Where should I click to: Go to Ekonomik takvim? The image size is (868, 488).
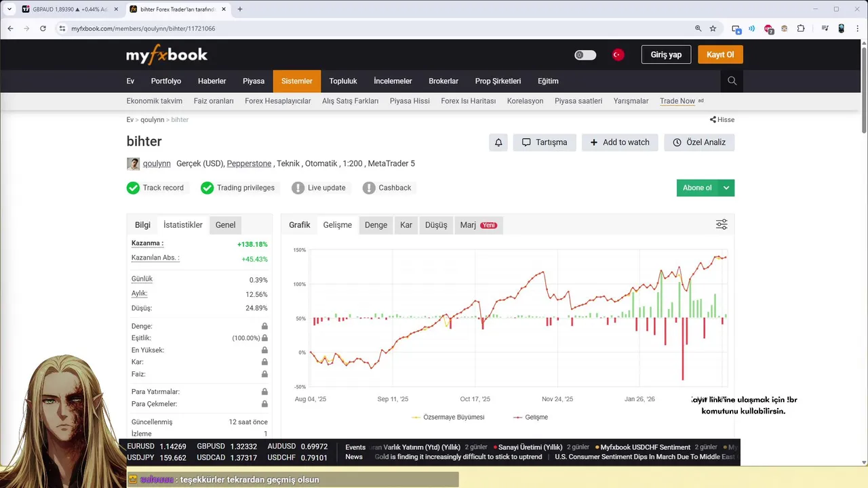154,101
